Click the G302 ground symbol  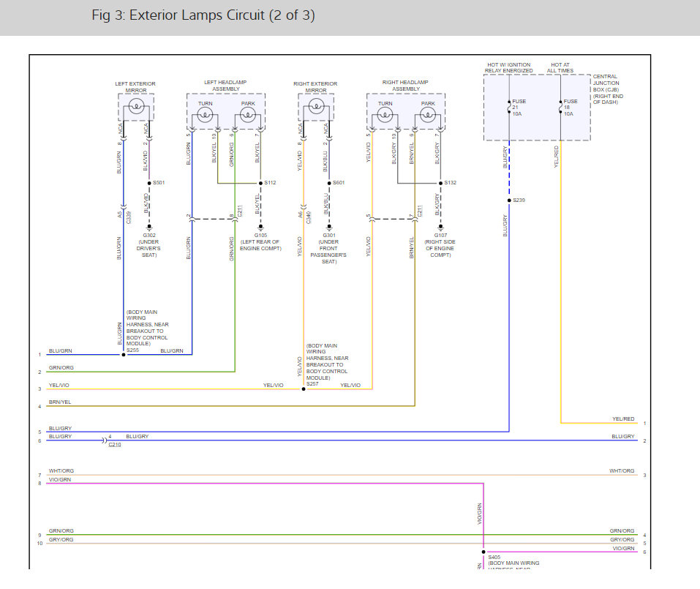point(149,228)
